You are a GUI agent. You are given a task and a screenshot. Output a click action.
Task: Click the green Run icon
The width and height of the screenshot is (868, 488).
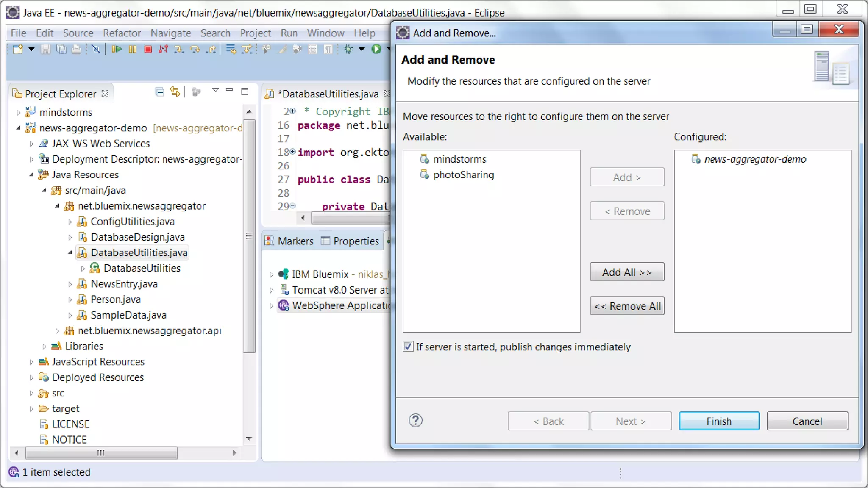(376, 49)
